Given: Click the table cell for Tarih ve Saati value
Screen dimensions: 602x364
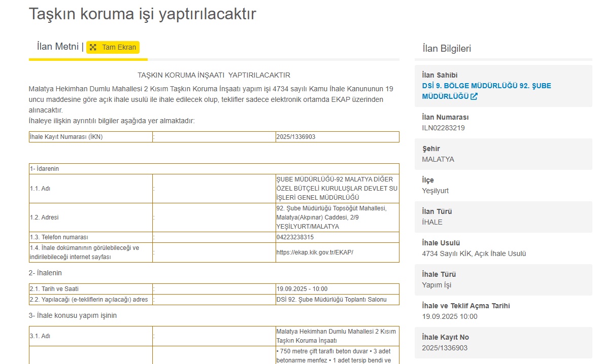Looking at the screenshot, I should click(x=302, y=289).
